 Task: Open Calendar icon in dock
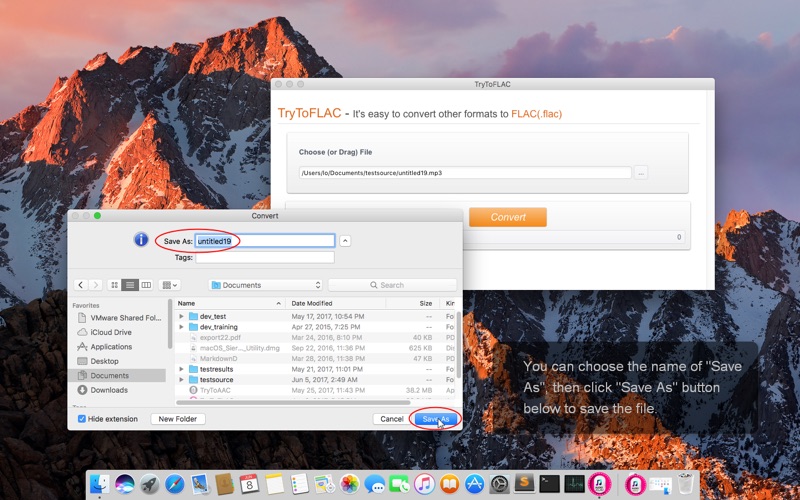[249, 483]
